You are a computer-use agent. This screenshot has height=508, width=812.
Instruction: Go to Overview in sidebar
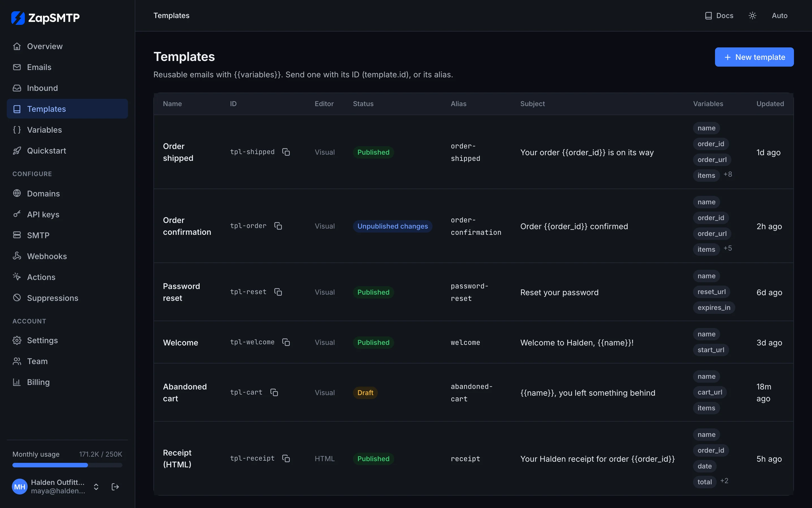tap(67, 46)
